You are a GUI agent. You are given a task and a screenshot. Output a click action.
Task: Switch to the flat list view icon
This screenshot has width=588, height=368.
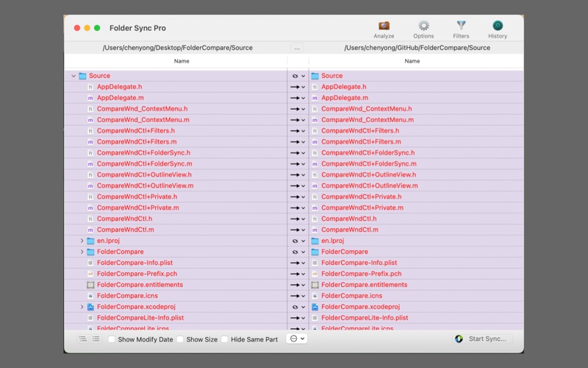[x=96, y=339]
